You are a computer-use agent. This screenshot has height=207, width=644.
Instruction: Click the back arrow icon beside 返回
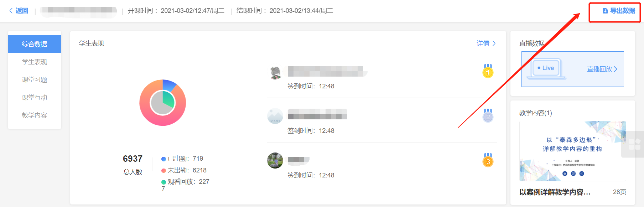(x=11, y=11)
